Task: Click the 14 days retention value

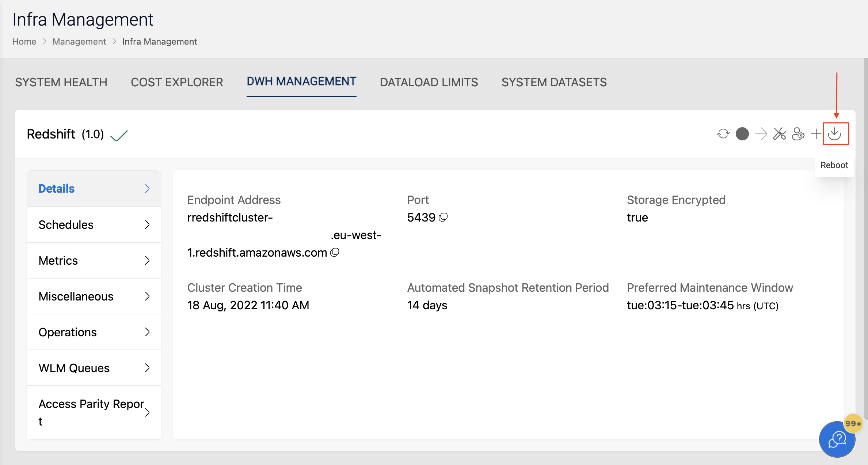Action: [x=427, y=305]
